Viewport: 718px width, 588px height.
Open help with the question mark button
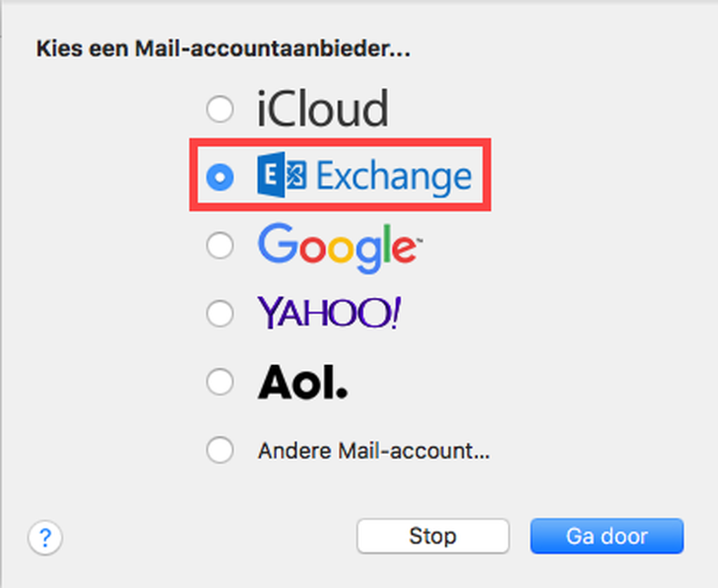[46, 538]
